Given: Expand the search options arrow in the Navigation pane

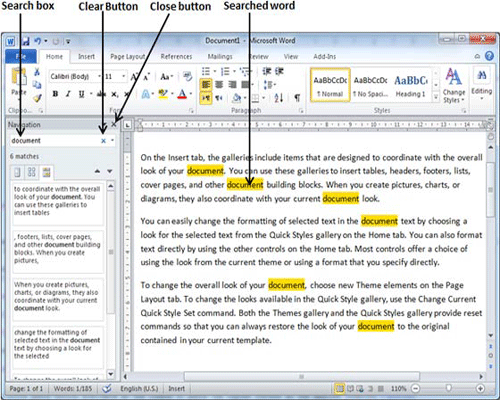Looking at the screenshot, I should click(x=112, y=140).
